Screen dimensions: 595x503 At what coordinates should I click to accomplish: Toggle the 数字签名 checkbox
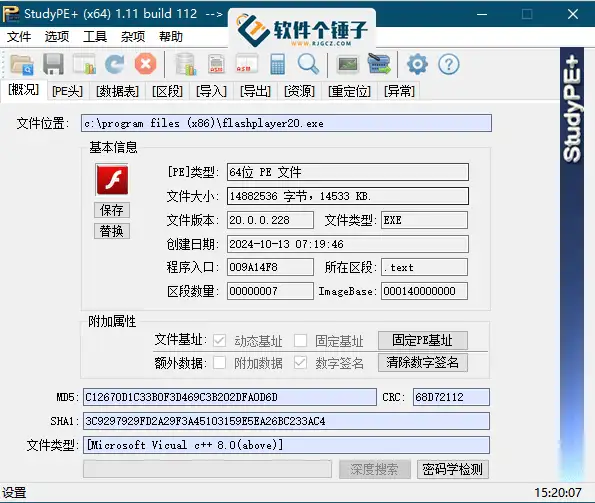[x=301, y=362]
